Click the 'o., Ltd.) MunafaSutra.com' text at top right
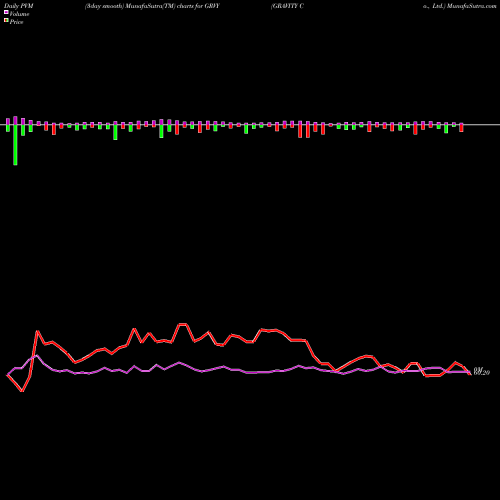Image resolution: width=500 pixels, height=500 pixels. click(460, 6)
